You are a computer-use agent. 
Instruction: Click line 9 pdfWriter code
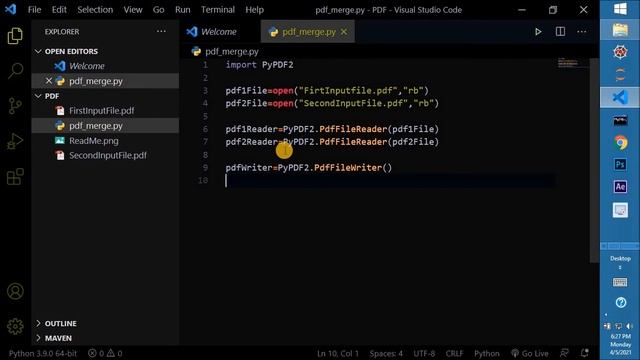coord(309,168)
